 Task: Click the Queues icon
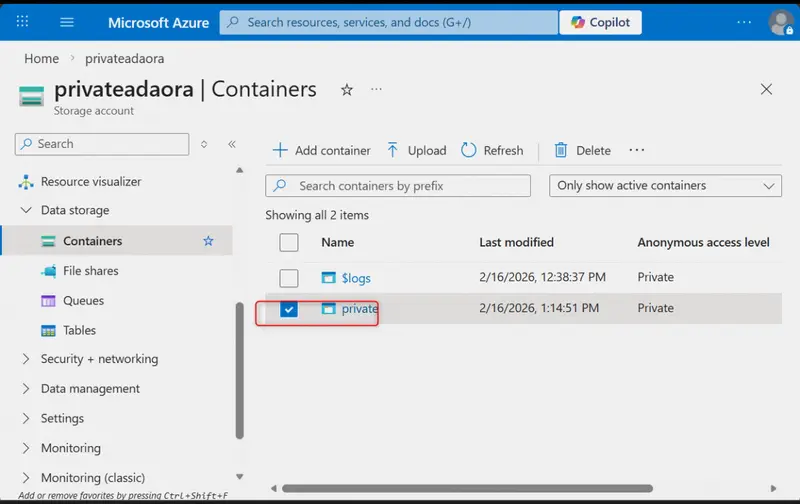48,301
